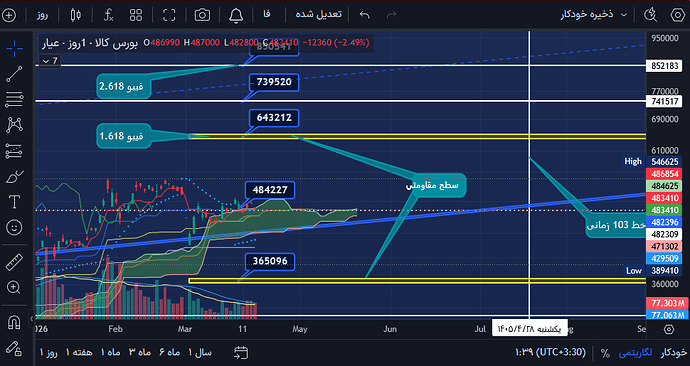Click the 739520 price note

[274, 82]
